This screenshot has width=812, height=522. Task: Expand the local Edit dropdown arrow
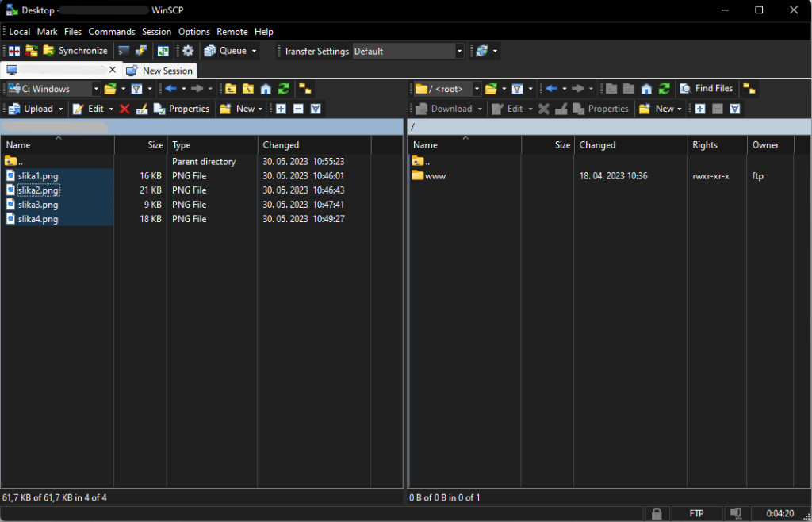(111, 109)
